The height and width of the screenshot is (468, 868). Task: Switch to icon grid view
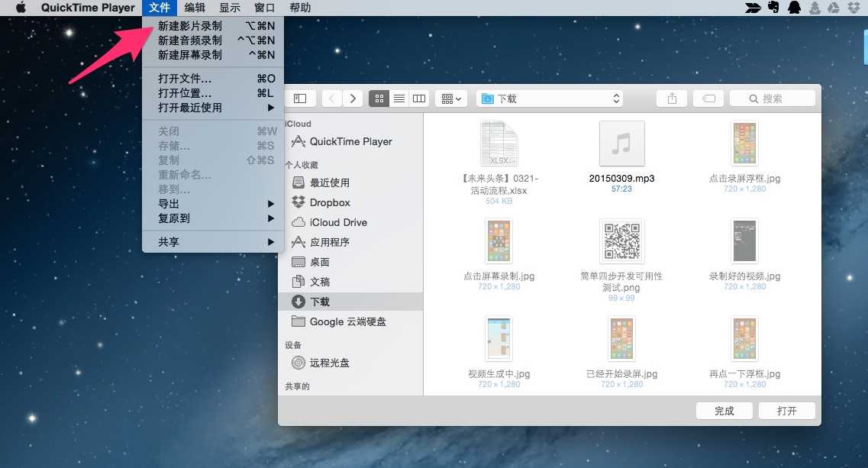click(379, 98)
